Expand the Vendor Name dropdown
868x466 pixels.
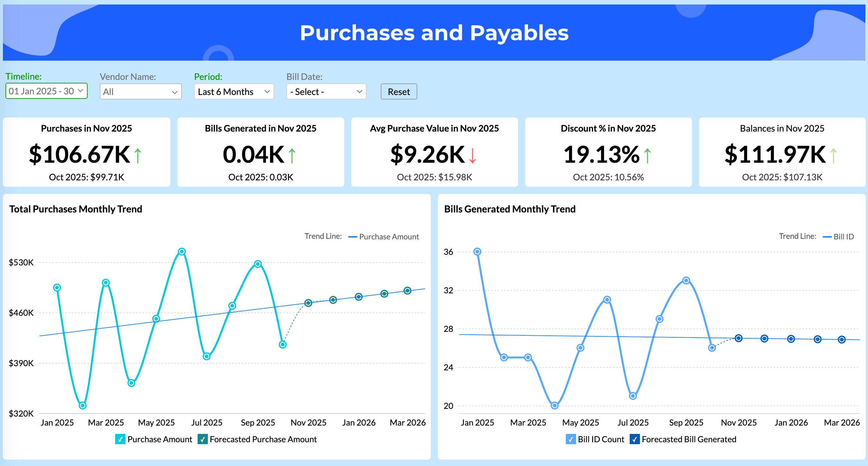(140, 91)
